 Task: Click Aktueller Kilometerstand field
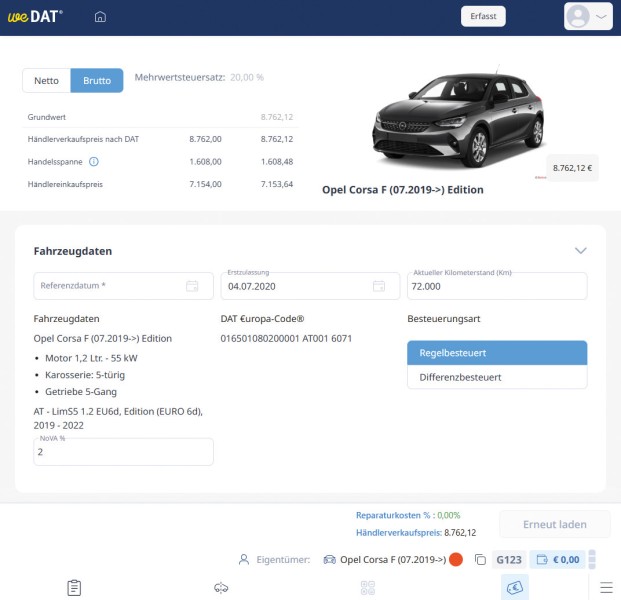[x=497, y=286]
